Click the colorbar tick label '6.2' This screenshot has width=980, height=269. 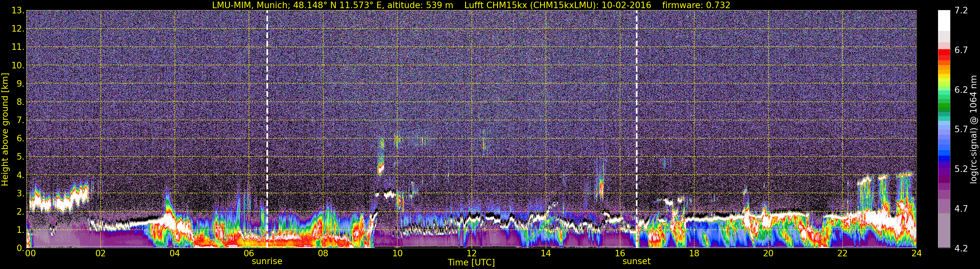tap(961, 90)
